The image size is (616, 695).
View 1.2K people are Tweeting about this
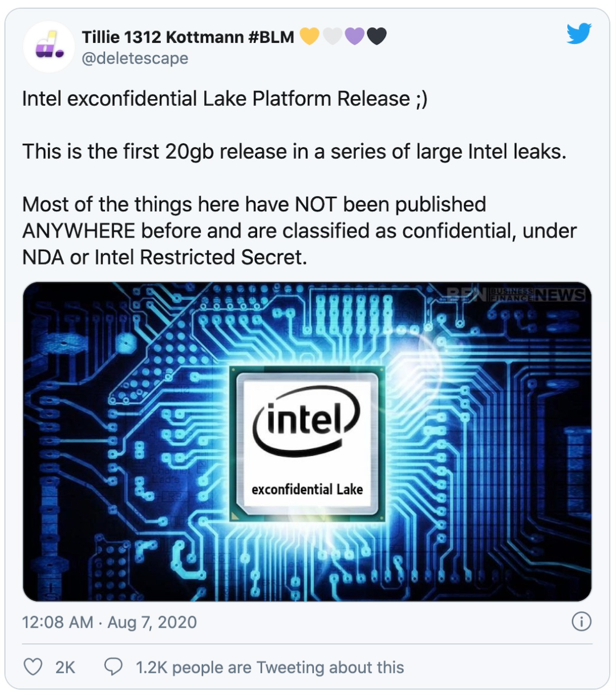click(x=270, y=667)
